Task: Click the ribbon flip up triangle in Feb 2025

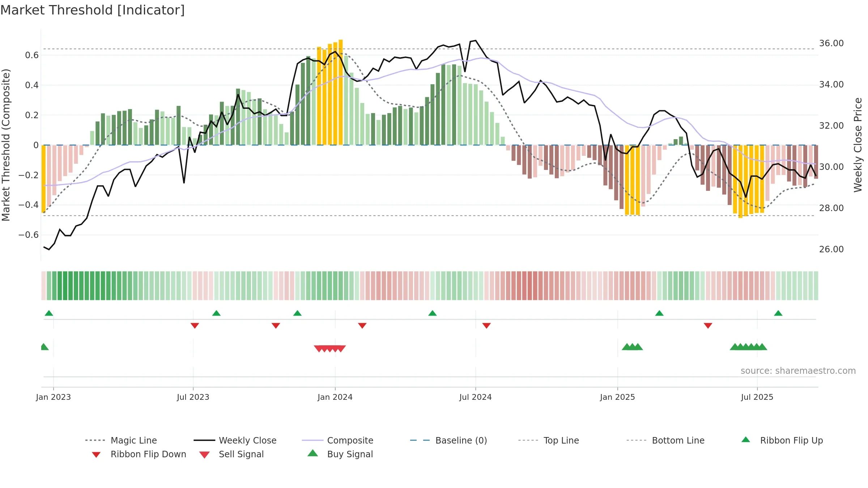Action: (659, 313)
